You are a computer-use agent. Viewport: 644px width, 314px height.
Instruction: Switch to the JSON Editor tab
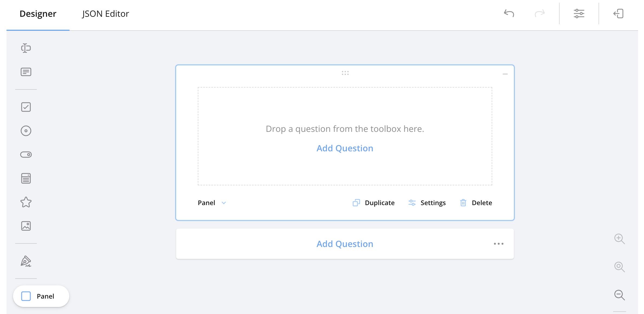(105, 14)
